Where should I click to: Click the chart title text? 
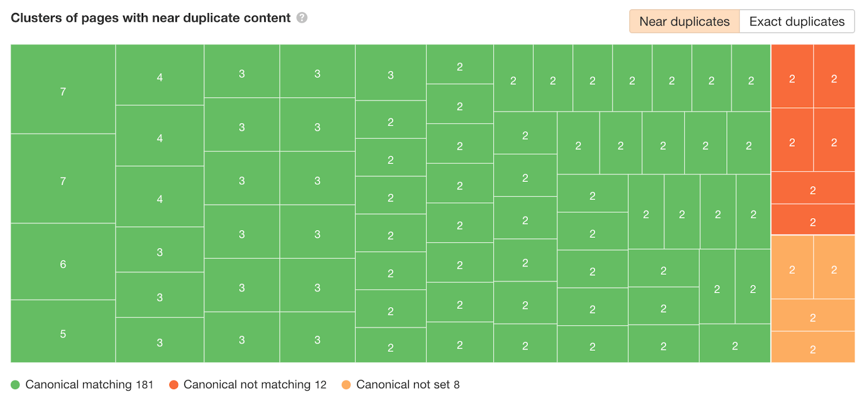pyautogui.click(x=150, y=18)
